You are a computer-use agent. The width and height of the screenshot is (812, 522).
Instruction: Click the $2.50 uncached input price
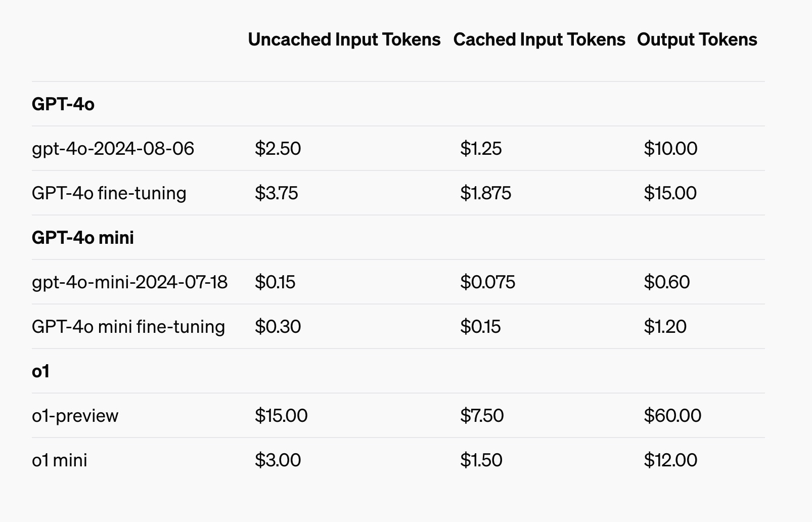click(278, 148)
